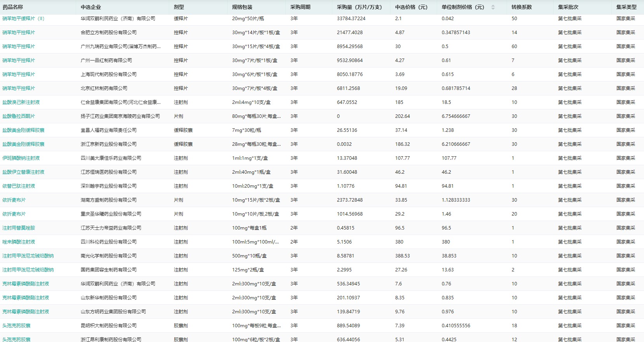This screenshot has width=644, height=342.
Task: Open 硝苯地平控释片 link in 合肥立方制药 row
Action: click(x=19, y=33)
